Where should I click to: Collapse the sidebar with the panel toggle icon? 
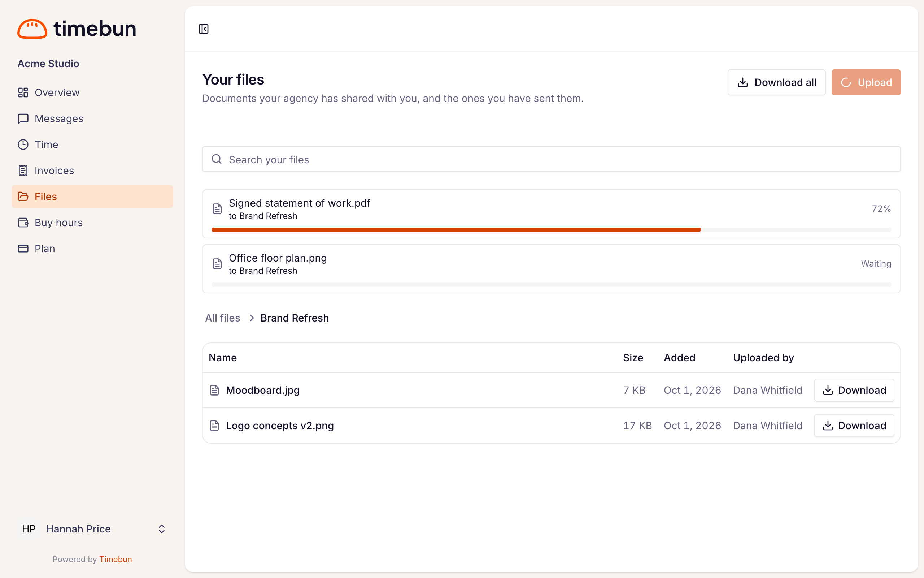point(204,29)
